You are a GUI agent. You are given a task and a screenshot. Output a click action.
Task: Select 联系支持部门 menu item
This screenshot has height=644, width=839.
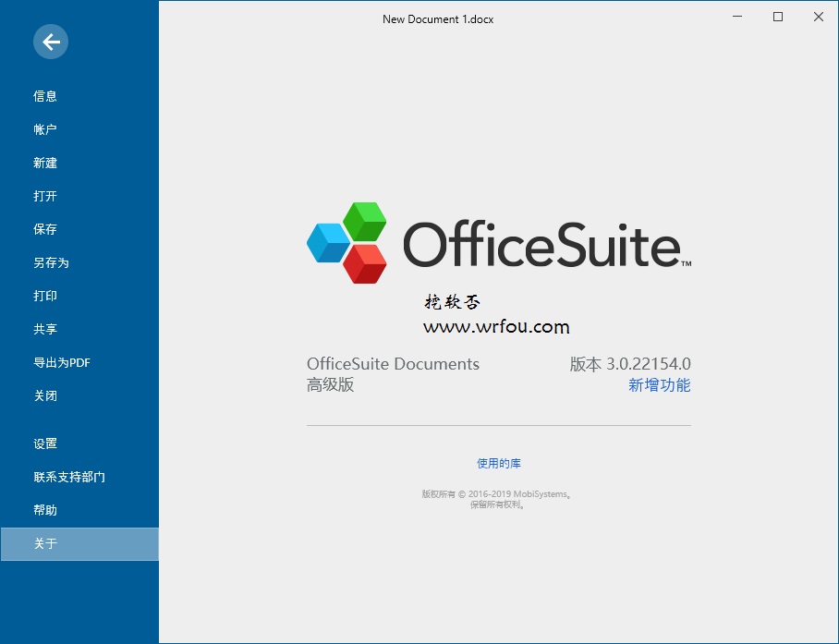tap(69, 477)
